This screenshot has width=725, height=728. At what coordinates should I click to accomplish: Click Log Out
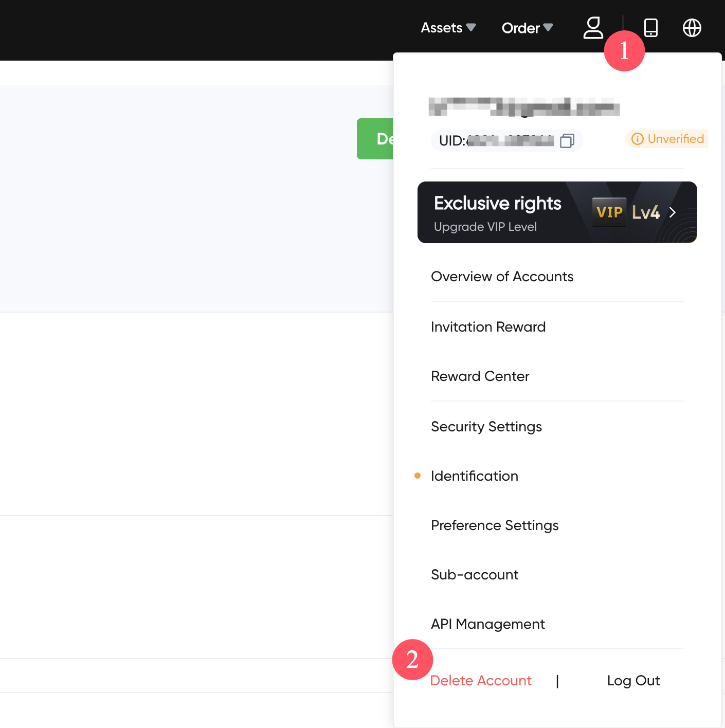(x=633, y=681)
